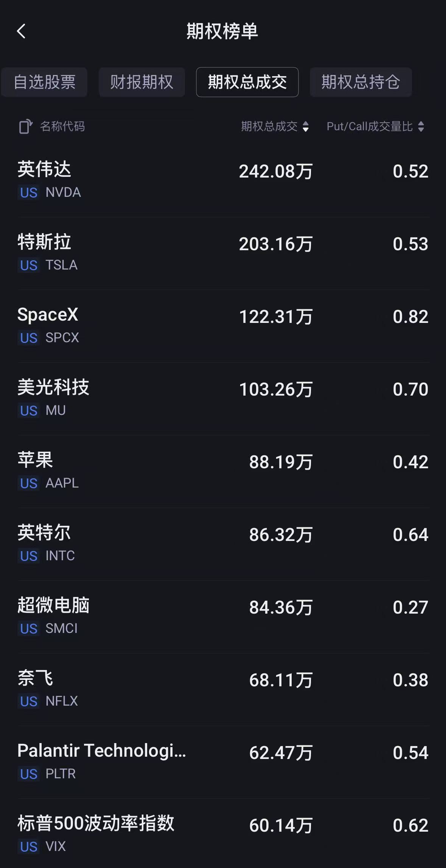The height and width of the screenshot is (868, 446).
Task: Select 超微电脑 SMCI from the list
Action: (223, 617)
